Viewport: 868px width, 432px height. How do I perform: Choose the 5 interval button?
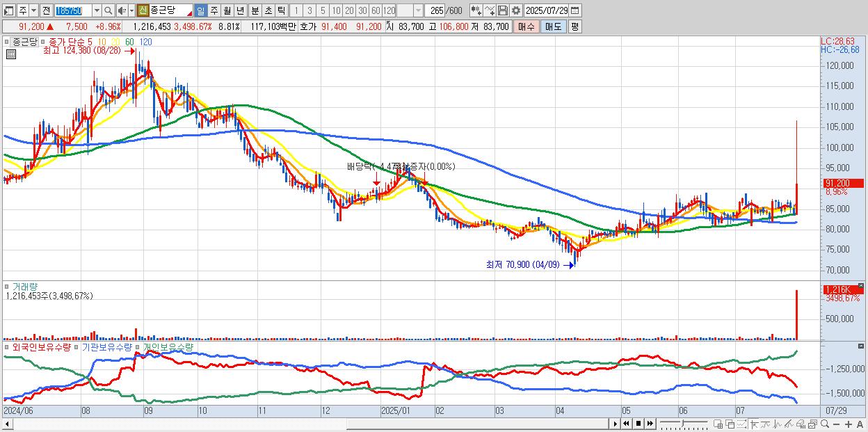pyautogui.click(x=323, y=11)
